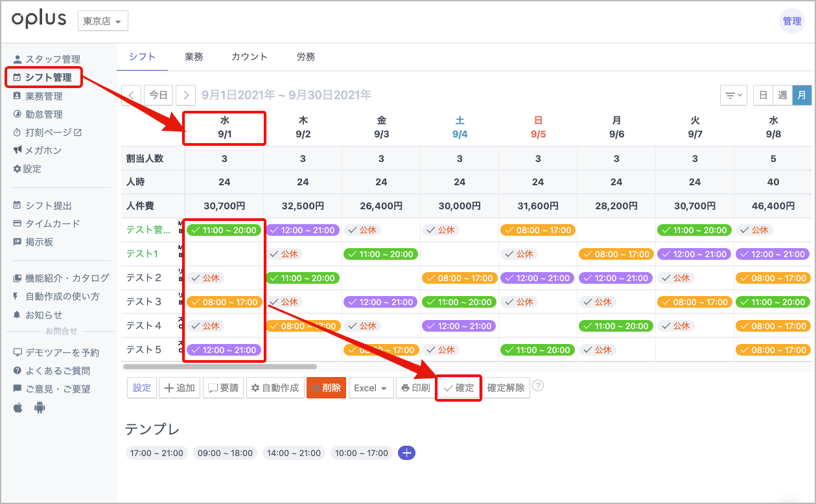Screen dimensions: 816x504
Task: Switch to the 業務 tab
Action: [194, 56]
